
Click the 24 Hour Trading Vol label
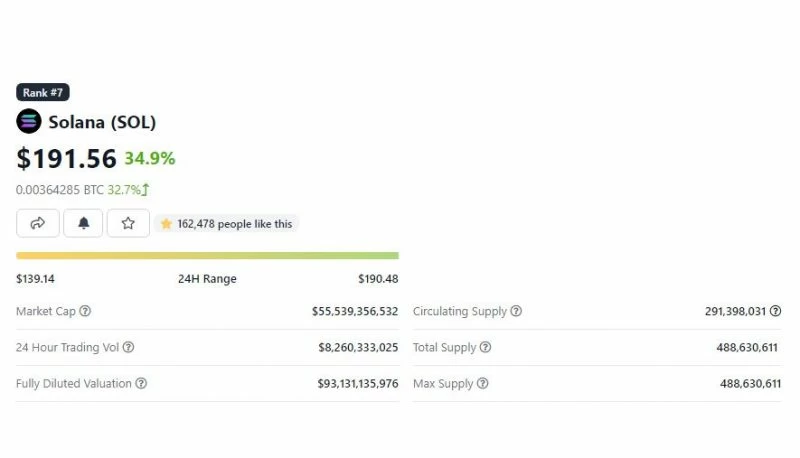(67, 347)
